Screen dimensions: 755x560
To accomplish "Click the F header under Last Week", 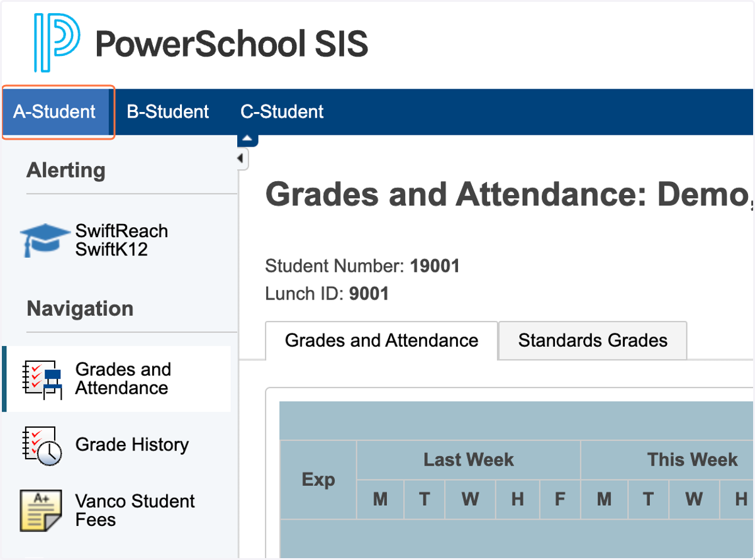I will [x=560, y=500].
